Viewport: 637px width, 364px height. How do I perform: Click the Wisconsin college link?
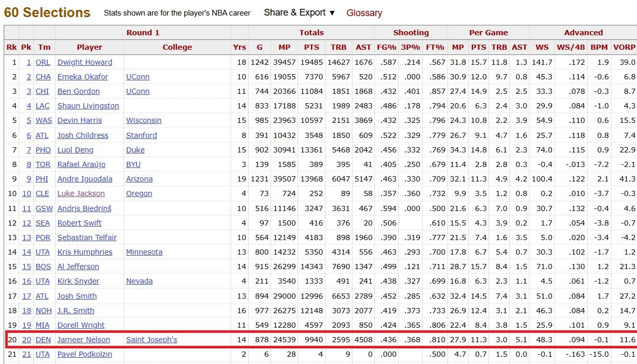coord(144,120)
